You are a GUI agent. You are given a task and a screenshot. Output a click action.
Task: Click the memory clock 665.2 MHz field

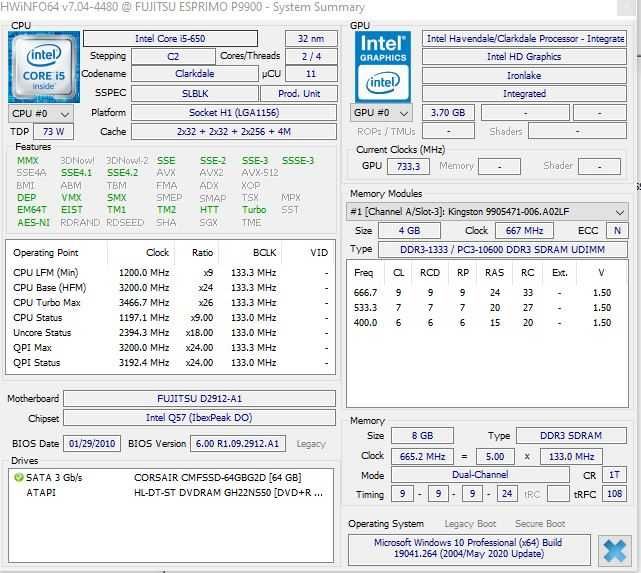pos(422,457)
